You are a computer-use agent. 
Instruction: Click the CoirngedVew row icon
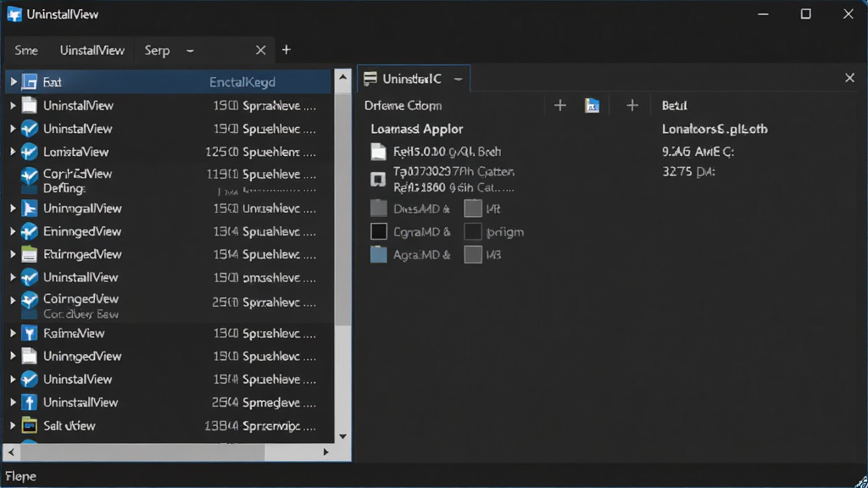coord(30,300)
